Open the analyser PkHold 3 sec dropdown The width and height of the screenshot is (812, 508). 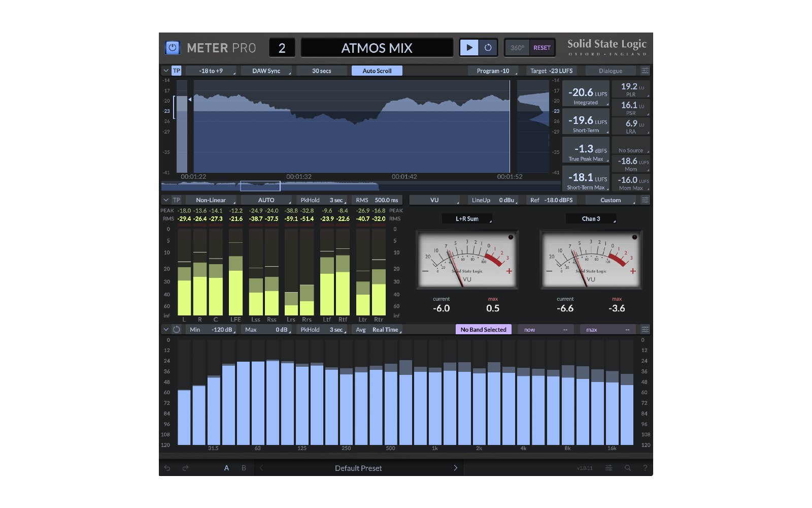coord(322,330)
